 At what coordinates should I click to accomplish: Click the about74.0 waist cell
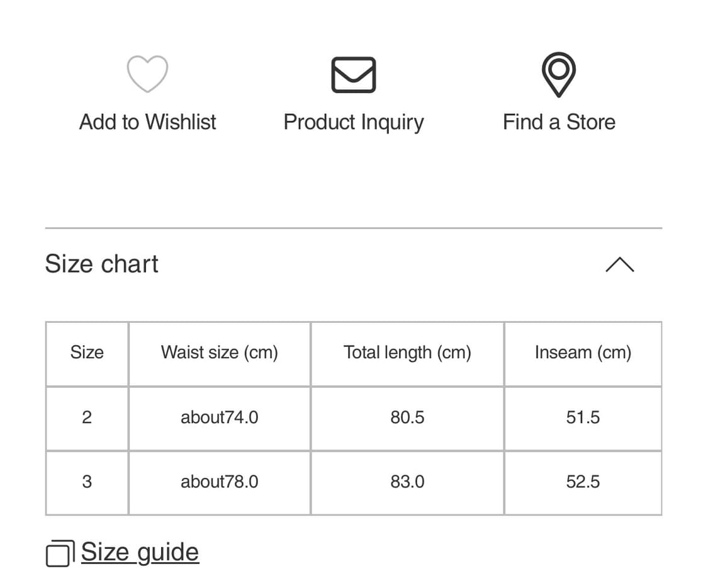tap(219, 417)
